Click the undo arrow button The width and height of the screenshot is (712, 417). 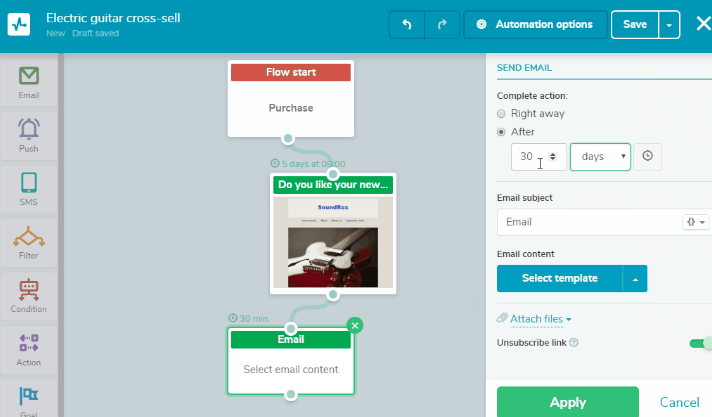coord(406,24)
